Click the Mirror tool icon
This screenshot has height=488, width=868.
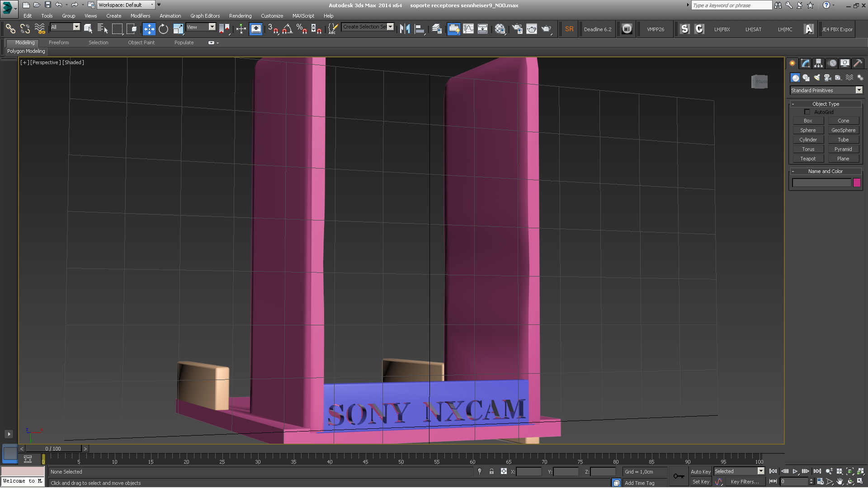coord(405,29)
